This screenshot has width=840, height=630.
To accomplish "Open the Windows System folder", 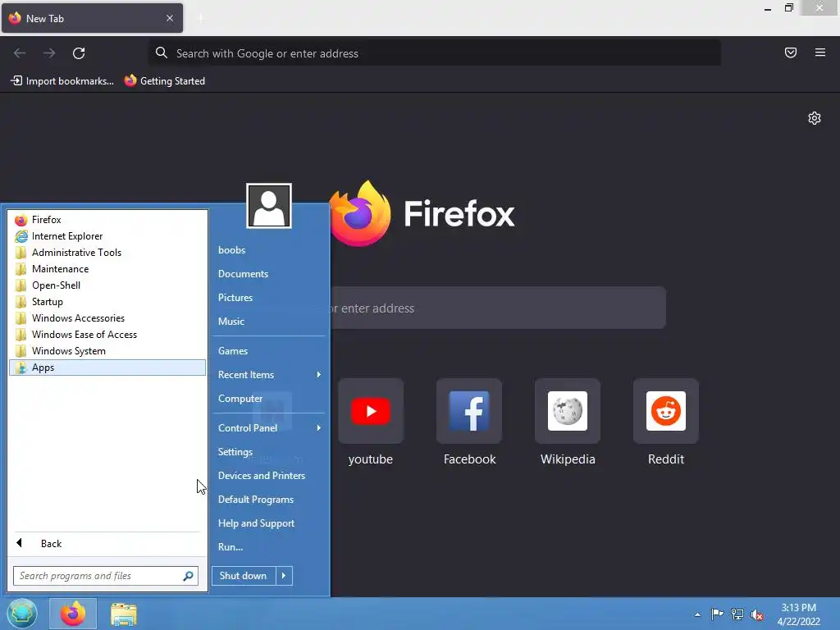I will 107,351.
